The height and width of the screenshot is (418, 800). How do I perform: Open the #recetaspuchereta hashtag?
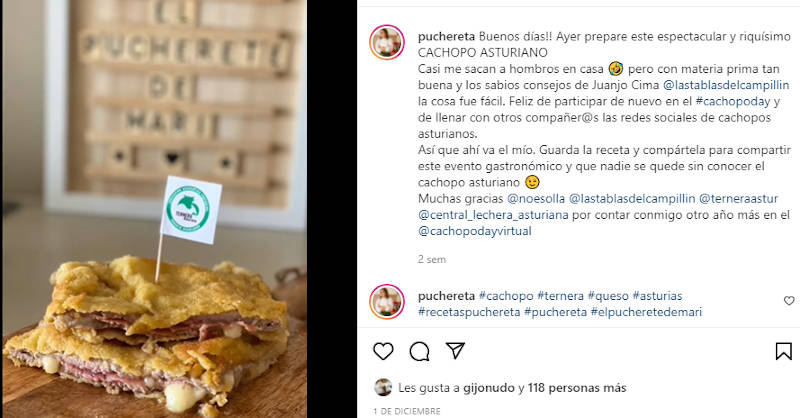469,312
